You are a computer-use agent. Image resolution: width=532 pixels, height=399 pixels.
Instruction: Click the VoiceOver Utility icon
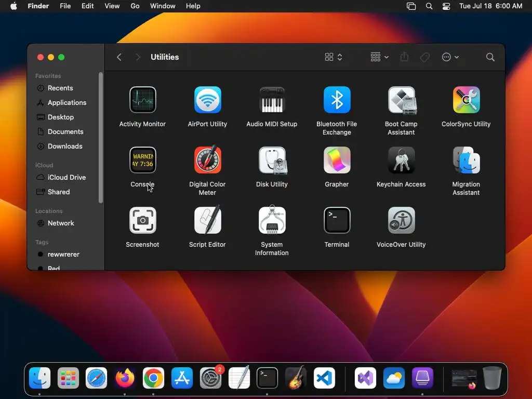[402, 220]
